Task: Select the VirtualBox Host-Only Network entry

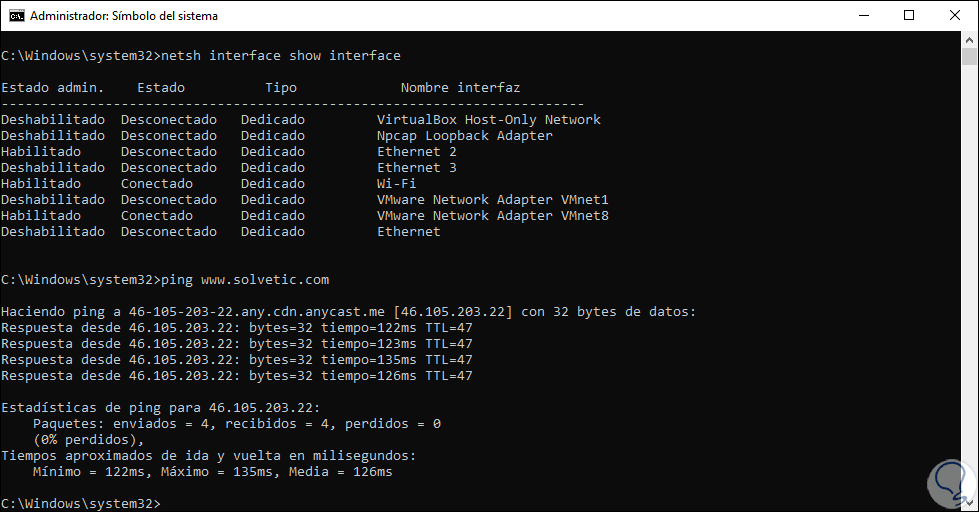Action: (x=488, y=120)
